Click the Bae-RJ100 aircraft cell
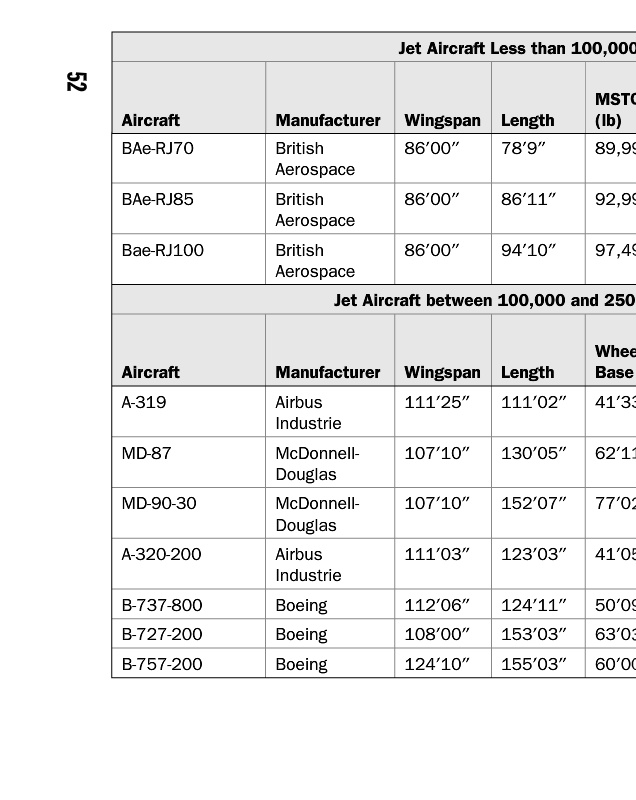 click(163, 251)
